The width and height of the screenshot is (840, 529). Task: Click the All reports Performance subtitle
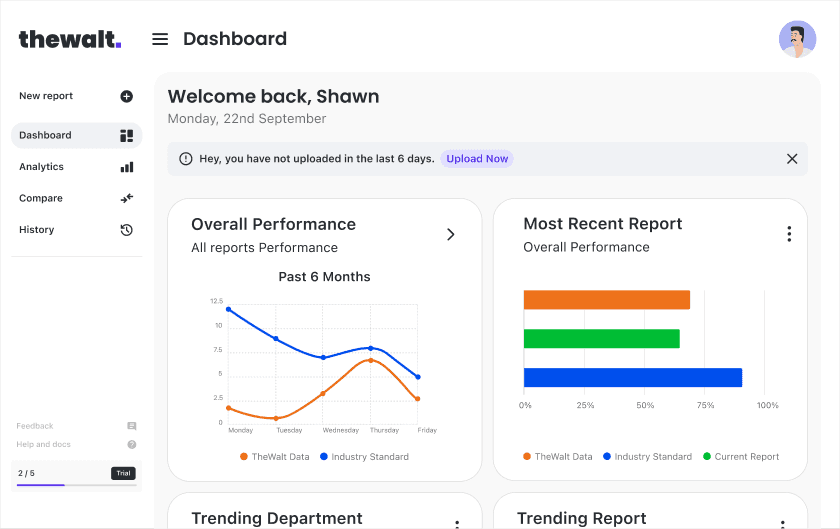tap(265, 248)
